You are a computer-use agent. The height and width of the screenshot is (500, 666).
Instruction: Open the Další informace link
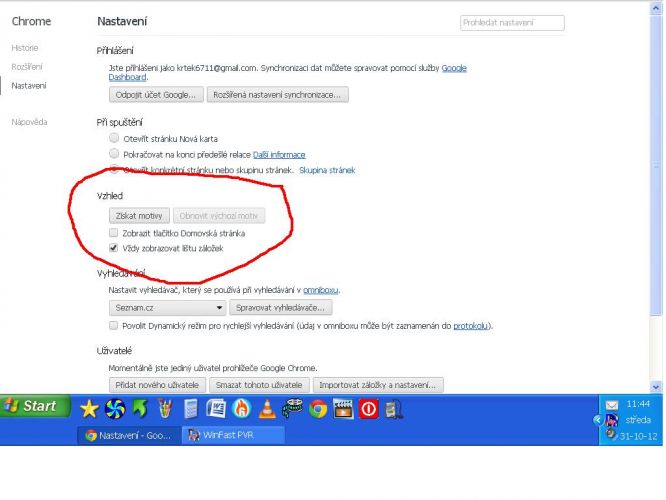[x=279, y=155]
